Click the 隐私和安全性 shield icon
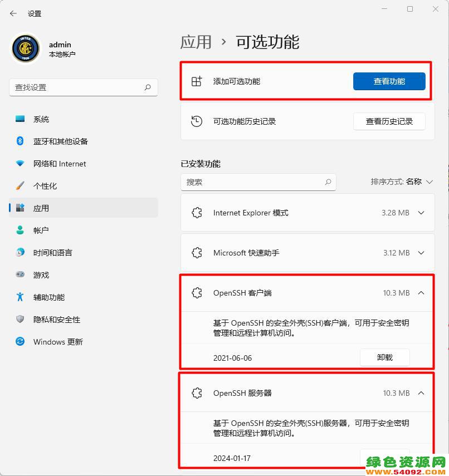Viewport: 449px width, 476px height. (x=20, y=319)
